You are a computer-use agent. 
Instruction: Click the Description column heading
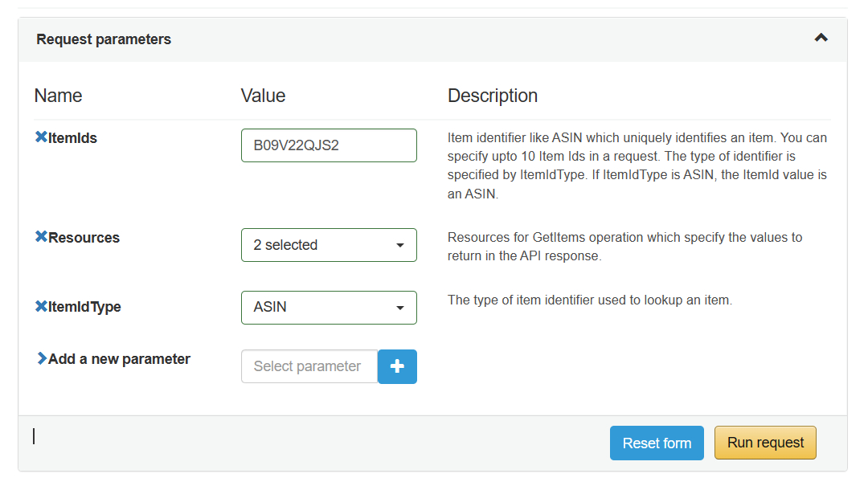493,96
